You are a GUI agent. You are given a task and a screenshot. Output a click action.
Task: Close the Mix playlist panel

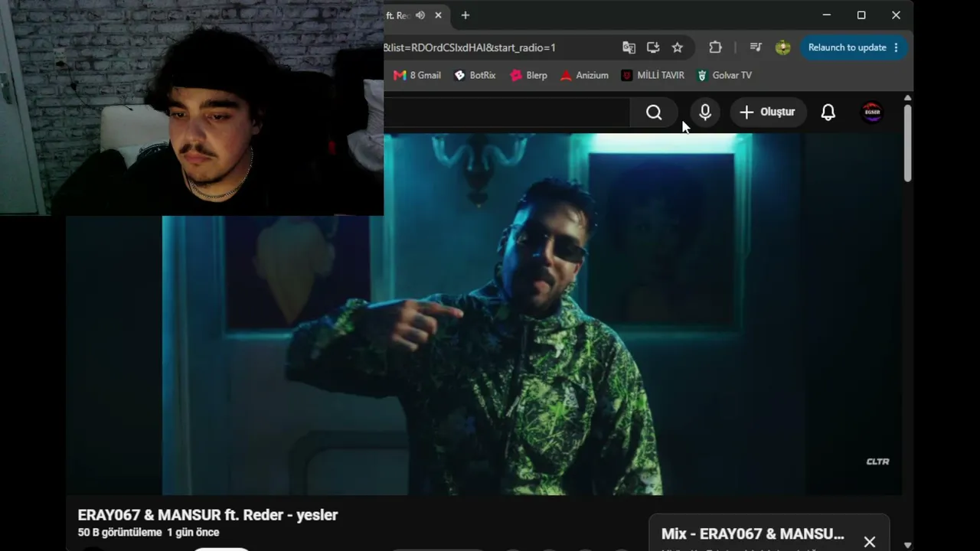[869, 542]
